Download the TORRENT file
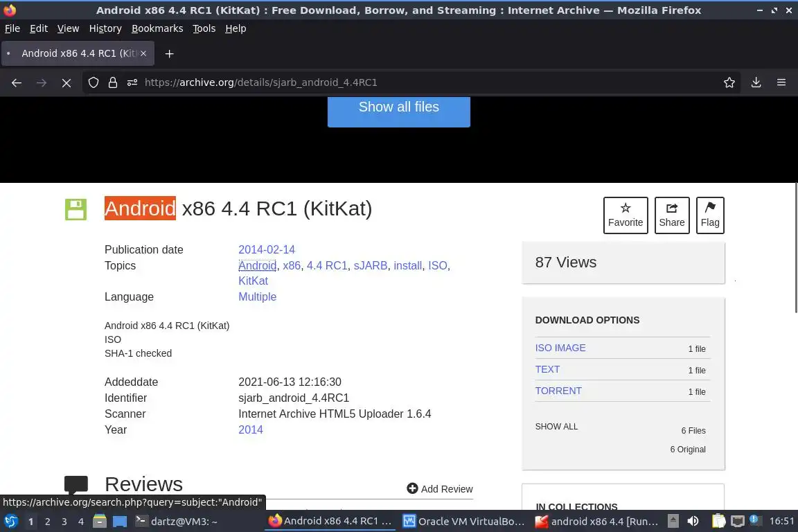 [x=558, y=391]
